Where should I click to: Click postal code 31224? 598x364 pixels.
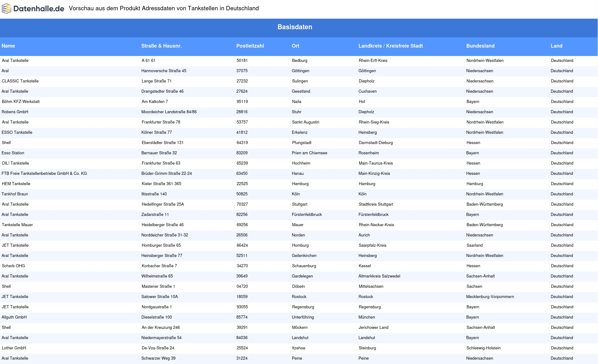click(242, 358)
